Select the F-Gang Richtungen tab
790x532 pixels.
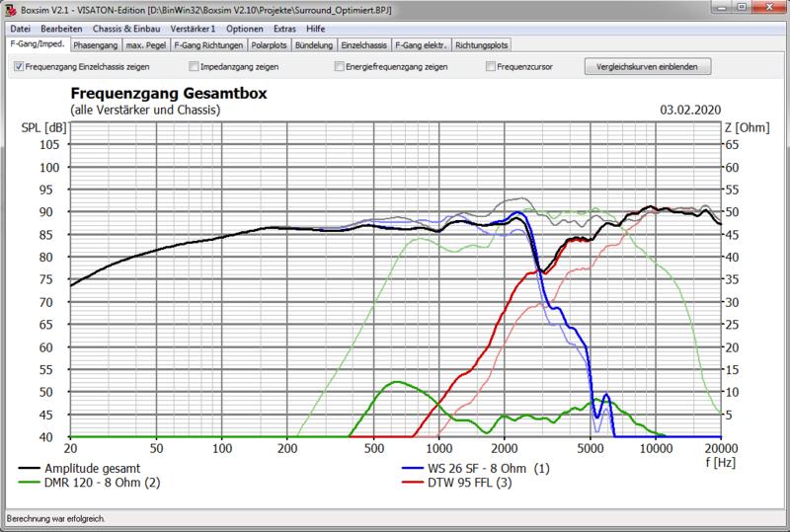pos(204,44)
